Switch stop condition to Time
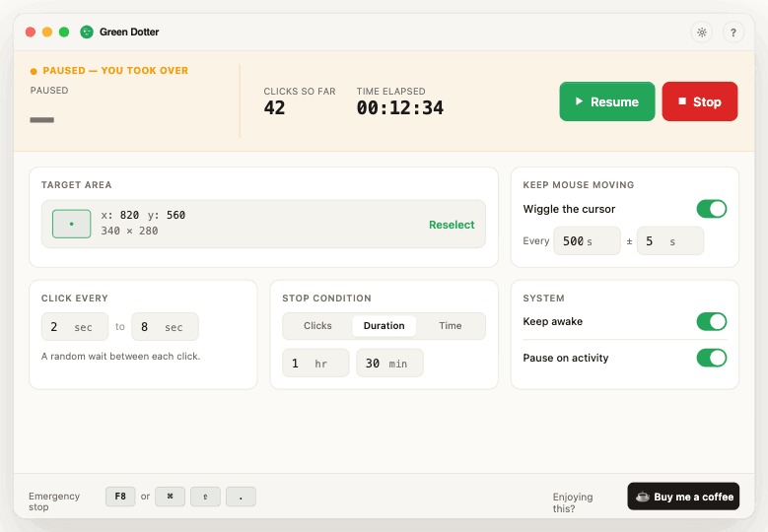 (451, 326)
